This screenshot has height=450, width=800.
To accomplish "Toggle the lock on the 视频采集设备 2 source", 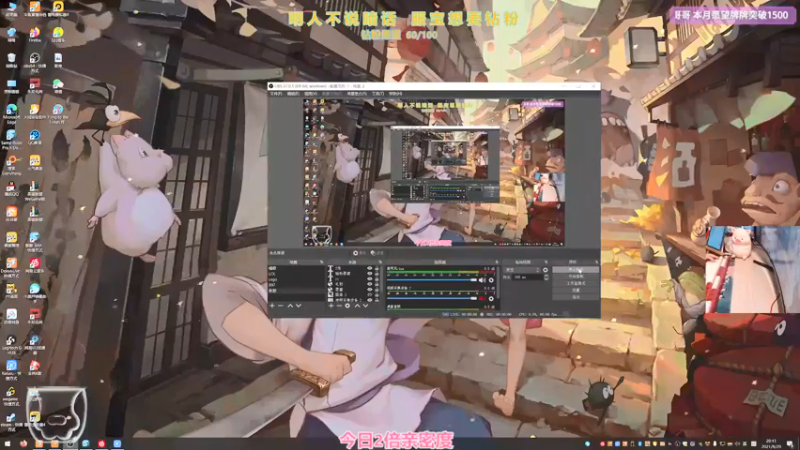I will [377, 299].
